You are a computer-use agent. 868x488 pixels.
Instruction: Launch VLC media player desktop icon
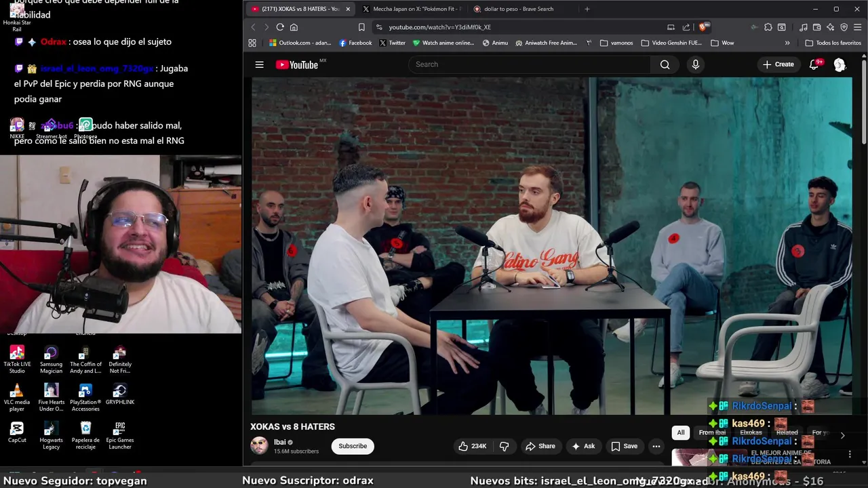tap(17, 398)
